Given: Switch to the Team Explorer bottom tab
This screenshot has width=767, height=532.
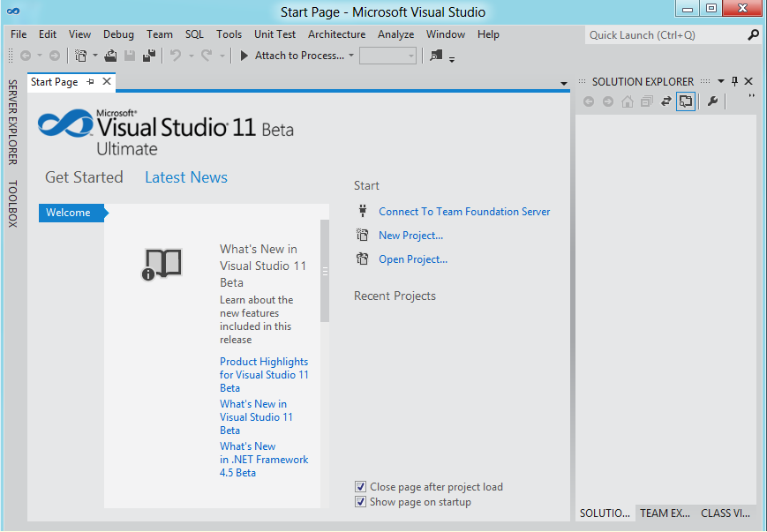Looking at the screenshot, I should point(665,513).
